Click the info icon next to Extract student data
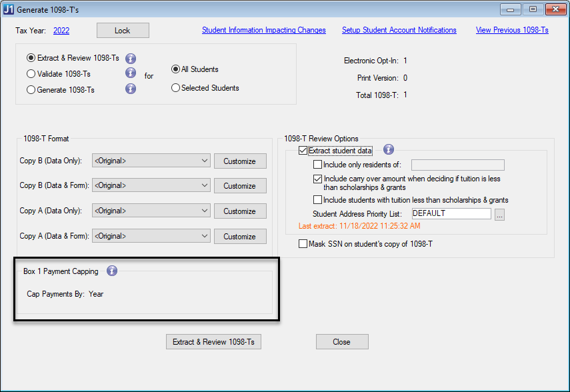 click(388, 149)
